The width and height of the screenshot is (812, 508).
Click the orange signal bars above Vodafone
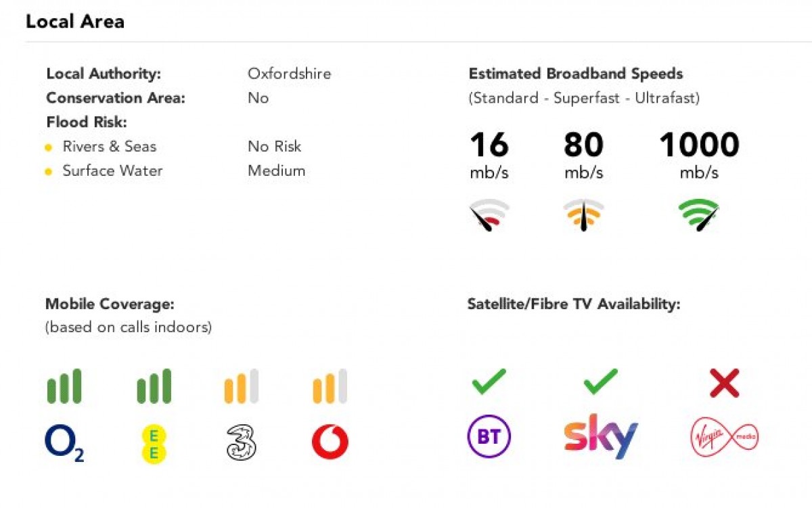pos(330,386)
